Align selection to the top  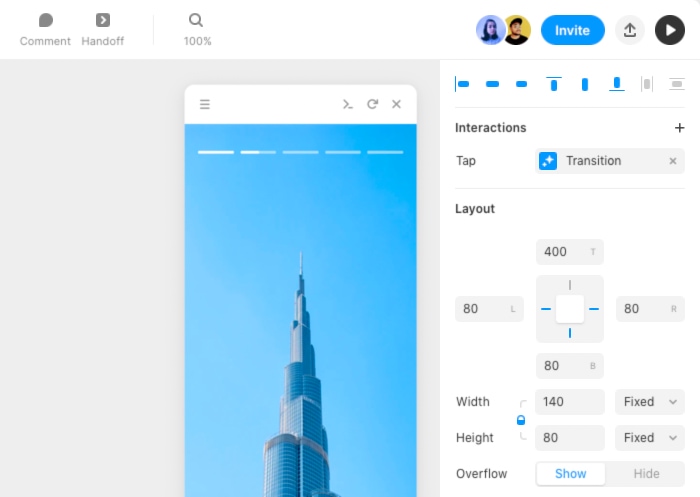click(x=554, y=84)
